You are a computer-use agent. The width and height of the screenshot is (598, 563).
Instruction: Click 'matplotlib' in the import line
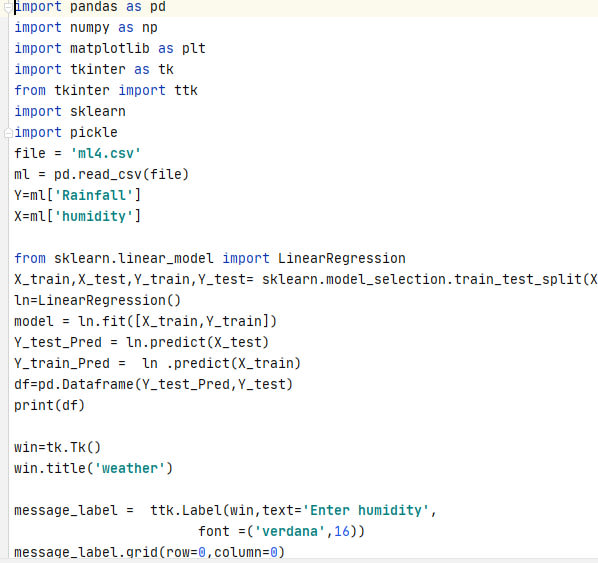point(110,49)
